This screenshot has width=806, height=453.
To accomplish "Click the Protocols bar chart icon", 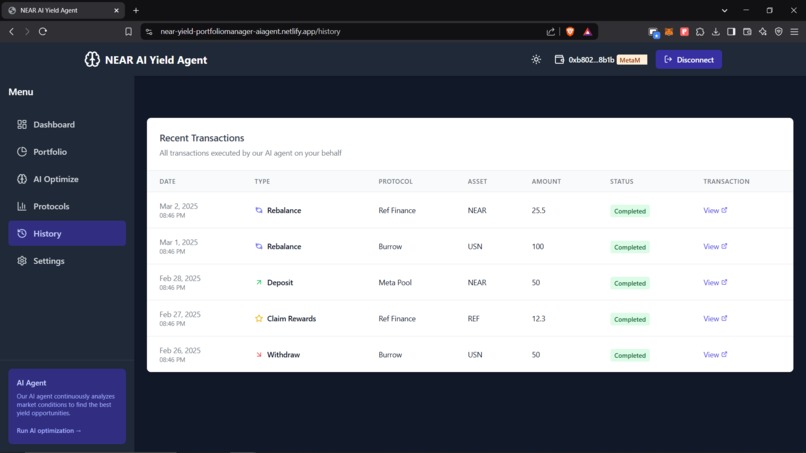I will coord(22,206).
